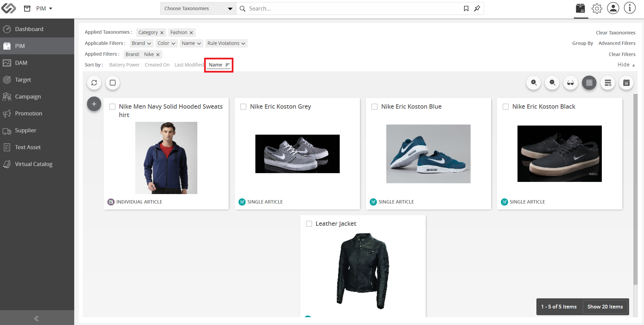644x325 pixels.
Task: Expand the Rule Violations filter dropdown
Action: click(x=226, y=43)
